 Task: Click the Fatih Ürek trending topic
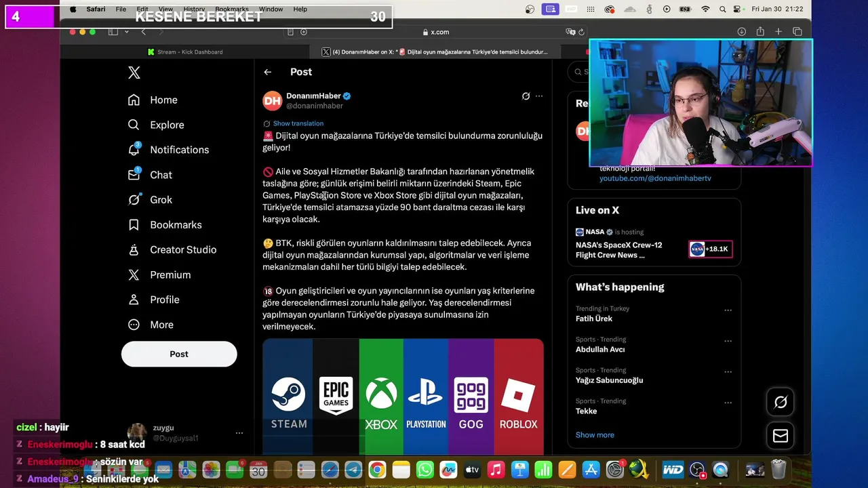click(594, 319)
